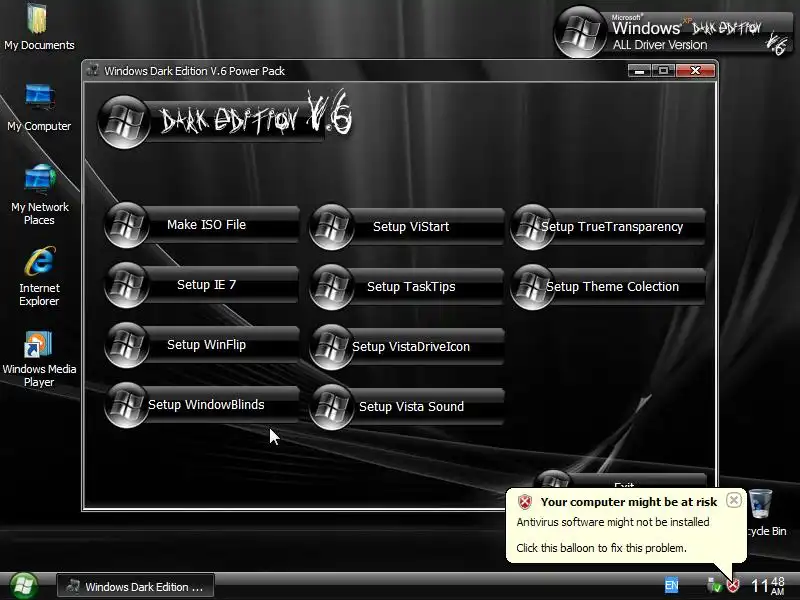
Task: Click the Setup Vista Sound button
Action: [x=407, y=407]
